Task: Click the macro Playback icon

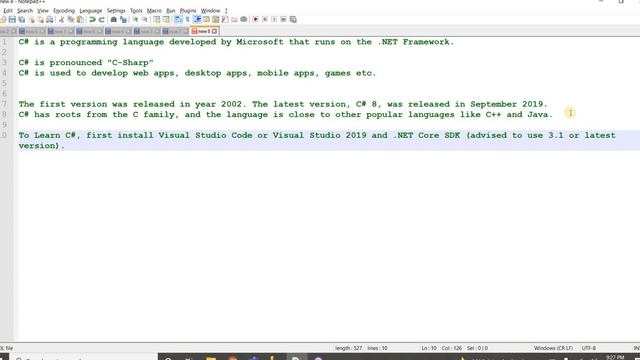Action: [x=274, y=20]
